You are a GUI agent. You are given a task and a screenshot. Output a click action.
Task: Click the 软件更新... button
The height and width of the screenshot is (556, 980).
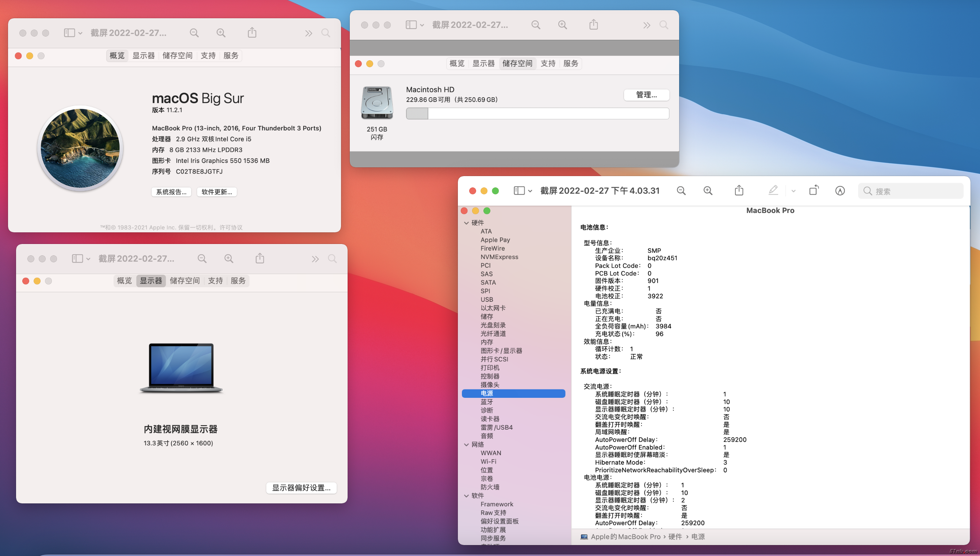(217, 192)
